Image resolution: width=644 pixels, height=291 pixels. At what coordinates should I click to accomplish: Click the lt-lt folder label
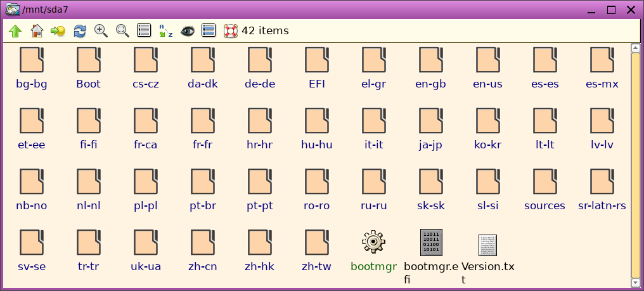[545, 145]
